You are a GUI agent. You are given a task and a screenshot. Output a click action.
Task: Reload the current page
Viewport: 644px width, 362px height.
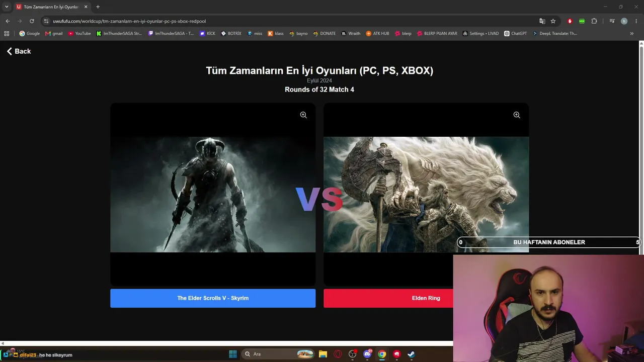pyautogui.click(x=32, y=21)
